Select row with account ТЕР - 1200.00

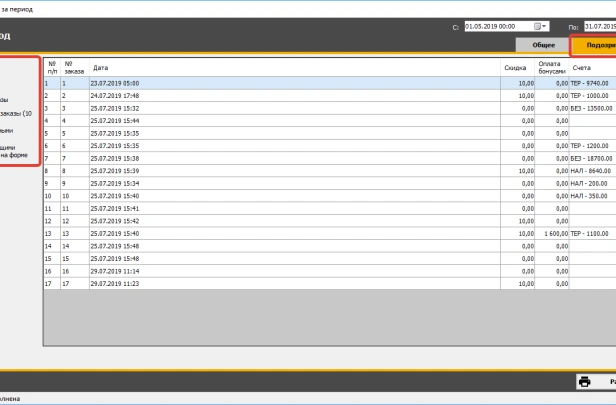[x=591, y=146]
